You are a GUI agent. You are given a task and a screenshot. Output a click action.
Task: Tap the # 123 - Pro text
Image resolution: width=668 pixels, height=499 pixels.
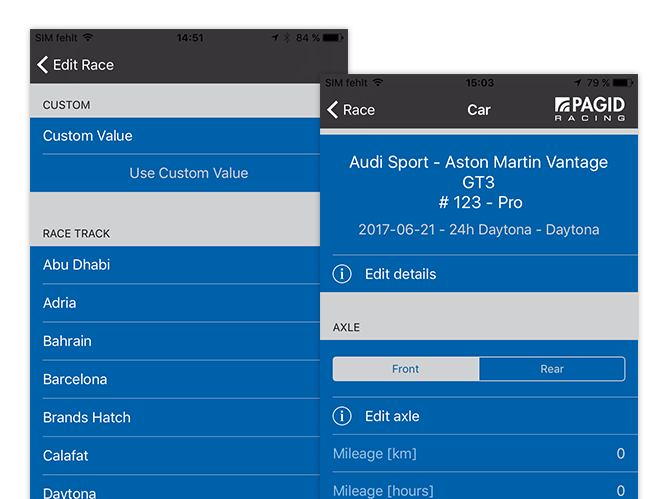[x=481, y=202]
